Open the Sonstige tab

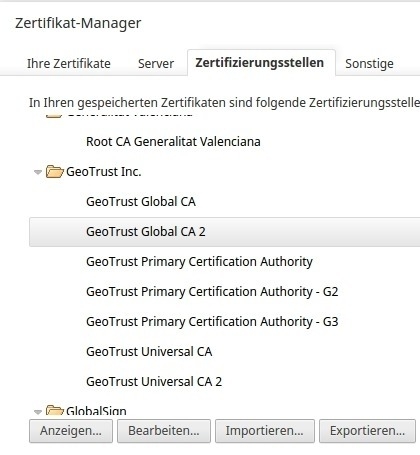pyautogui.click(x=369, y=63)
